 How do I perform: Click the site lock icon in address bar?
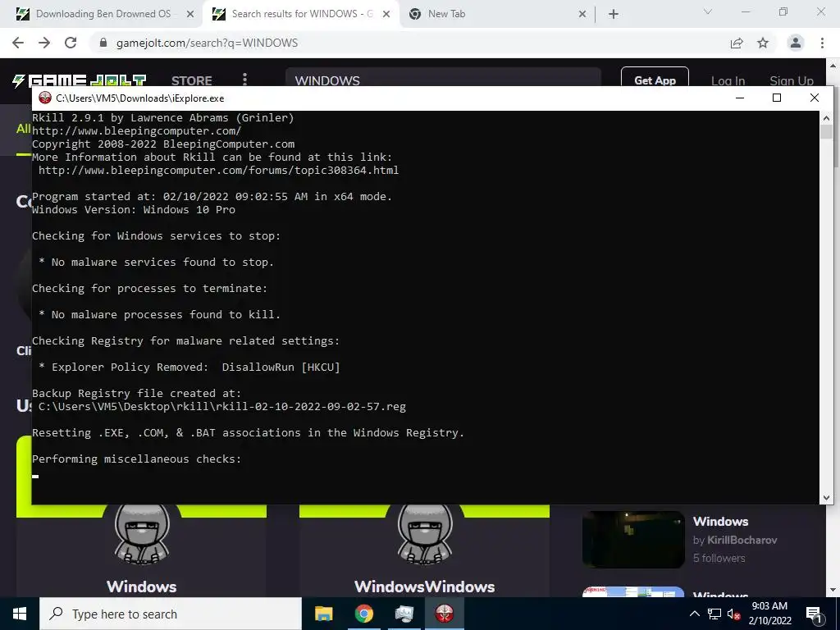[103, 43]
